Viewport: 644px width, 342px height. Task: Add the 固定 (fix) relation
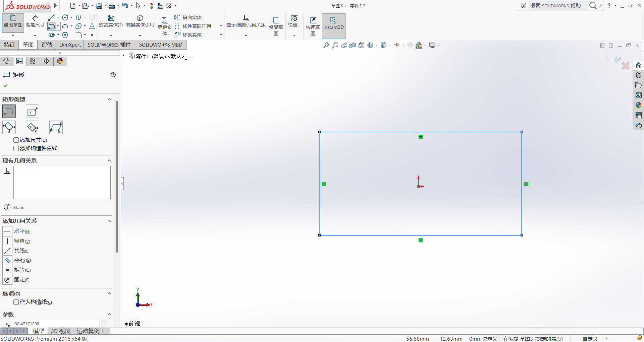click(17, 280)
